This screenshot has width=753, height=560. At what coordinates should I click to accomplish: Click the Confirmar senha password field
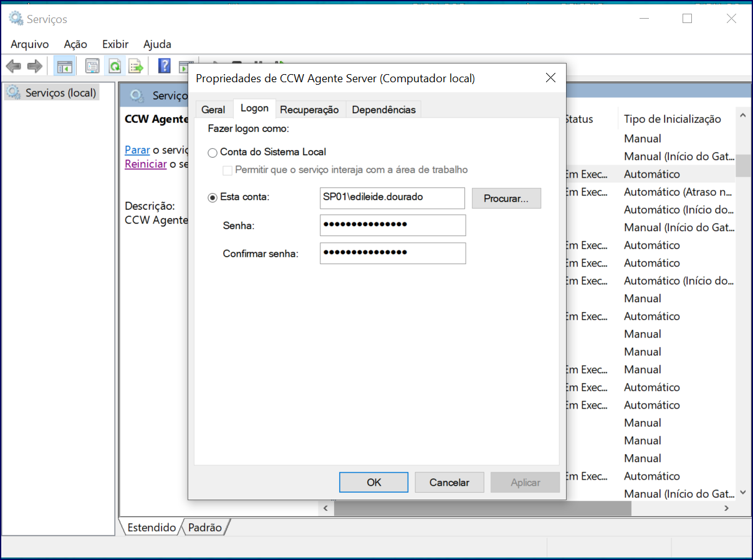click(393, 254)
